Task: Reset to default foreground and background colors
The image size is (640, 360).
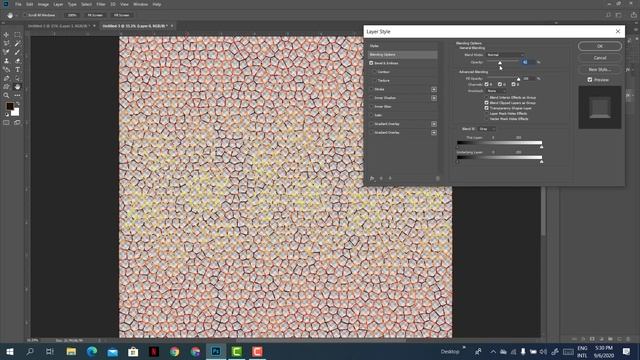Action: pos(7,115)
